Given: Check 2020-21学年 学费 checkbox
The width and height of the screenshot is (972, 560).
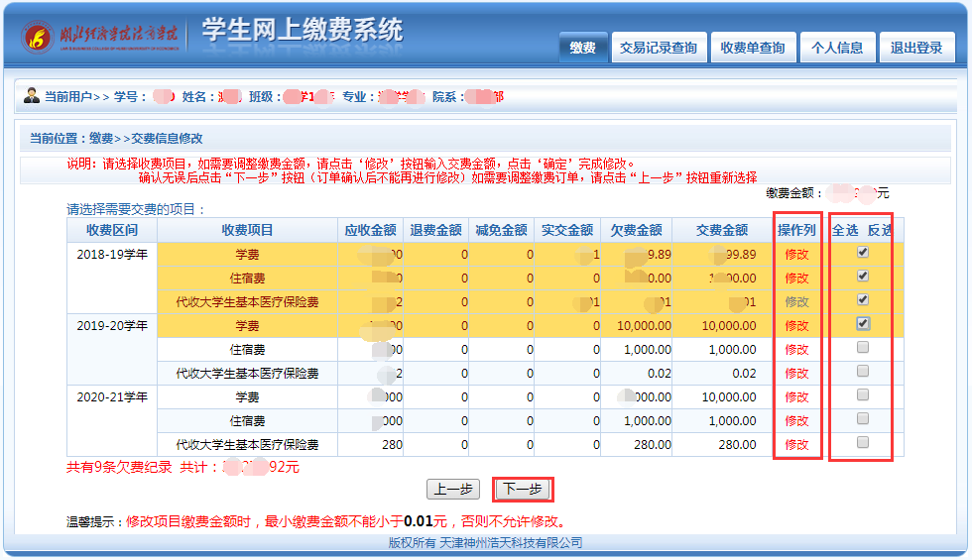Looking at the screenshot, I should pyautogui.click(x=863, y=394).
